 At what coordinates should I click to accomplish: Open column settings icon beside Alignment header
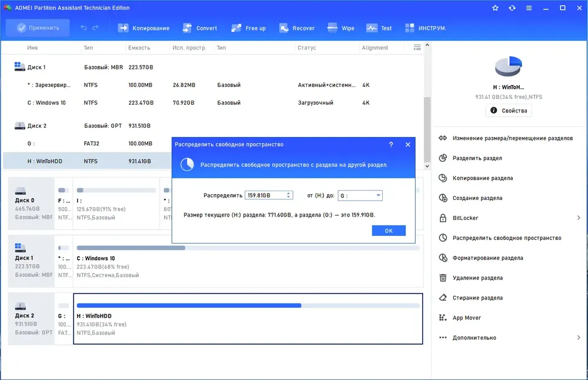[x=417, y=47]
